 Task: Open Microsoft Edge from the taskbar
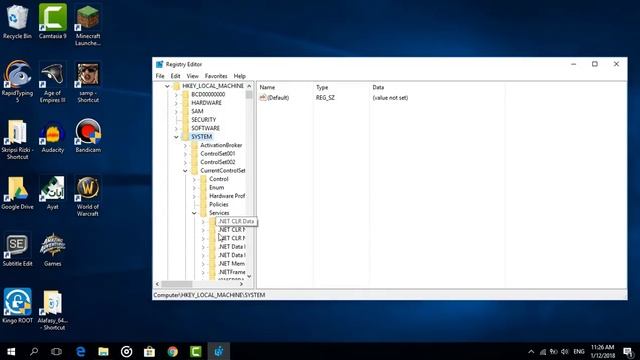80,351
